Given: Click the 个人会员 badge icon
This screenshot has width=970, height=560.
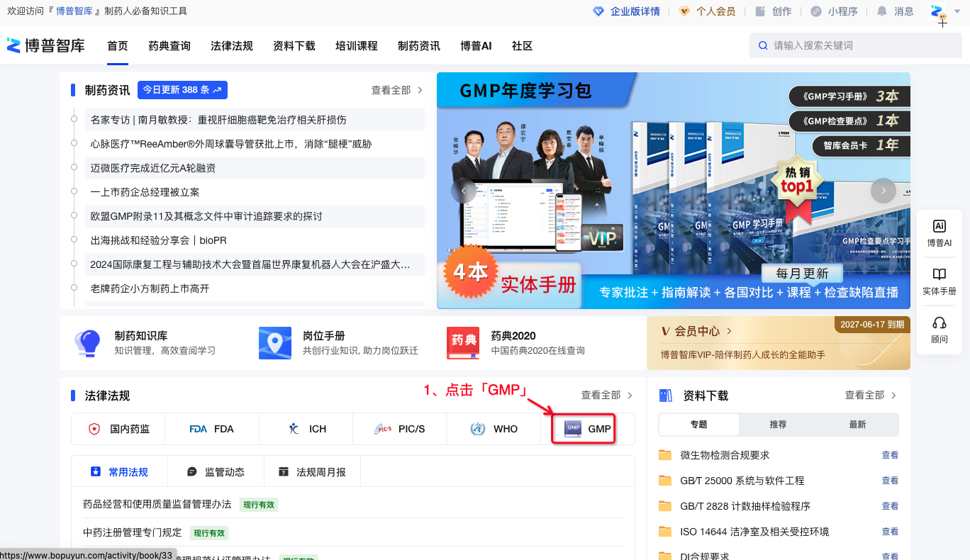Looking at the screenshot, I should [x=684, y=11].
